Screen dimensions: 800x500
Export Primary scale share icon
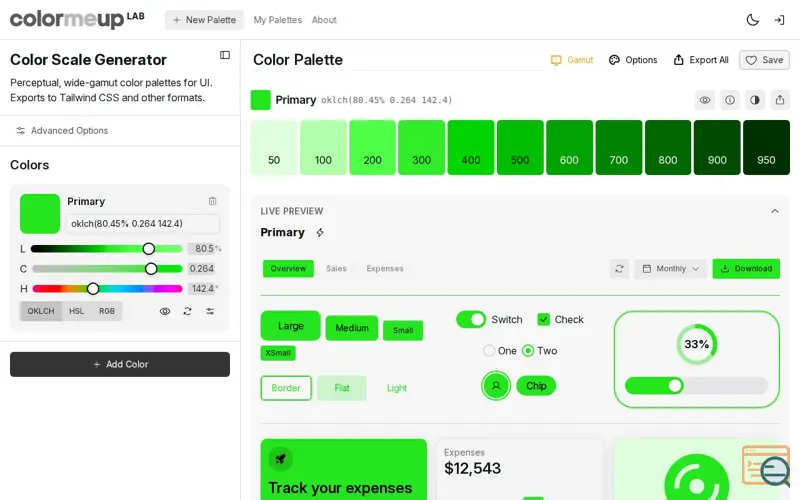[x=780, y=100]
